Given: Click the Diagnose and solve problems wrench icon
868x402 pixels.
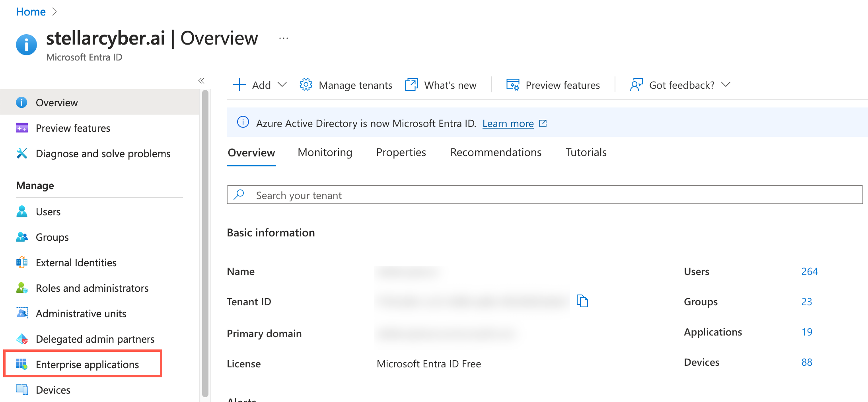Looking at the screenshot, I should [21, 154].
